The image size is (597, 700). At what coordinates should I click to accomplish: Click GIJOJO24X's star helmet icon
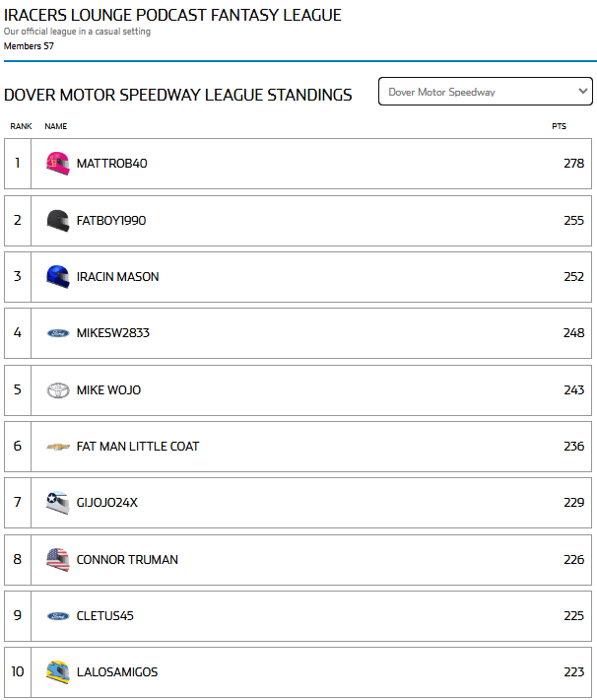(x=58, y=503)
